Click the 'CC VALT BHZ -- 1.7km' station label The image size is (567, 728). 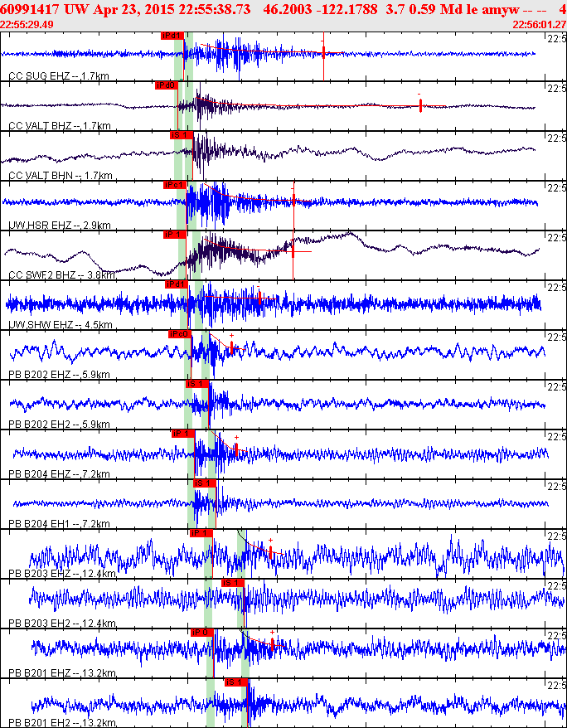[x=60, y=126]
